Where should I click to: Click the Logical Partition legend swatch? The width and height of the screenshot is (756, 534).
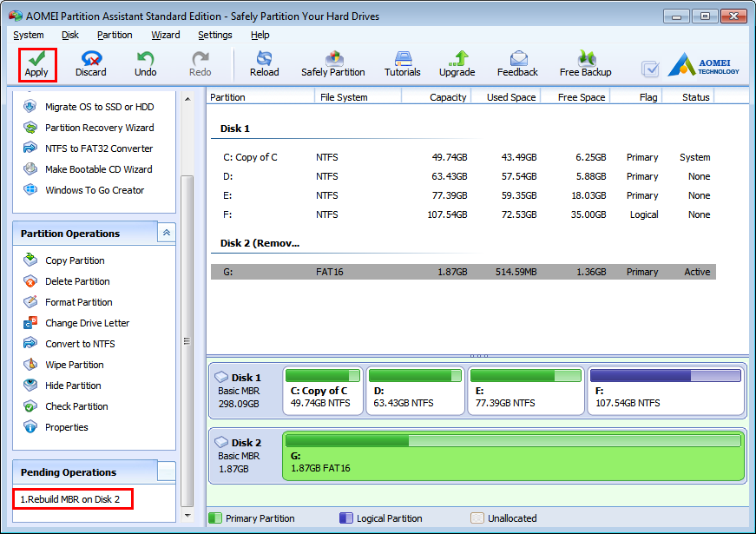[x=346, y=518]
